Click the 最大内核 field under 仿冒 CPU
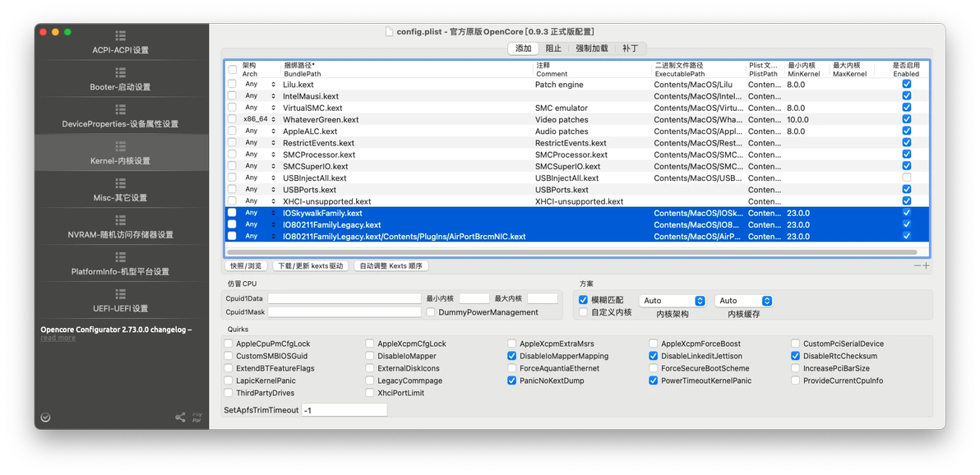This screenshot has height=475, width=980. (543, 299)
